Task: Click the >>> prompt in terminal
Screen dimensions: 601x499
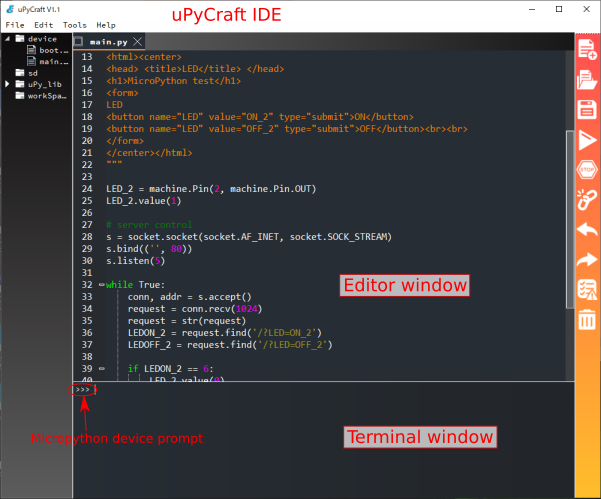Action: pos(82,390)
